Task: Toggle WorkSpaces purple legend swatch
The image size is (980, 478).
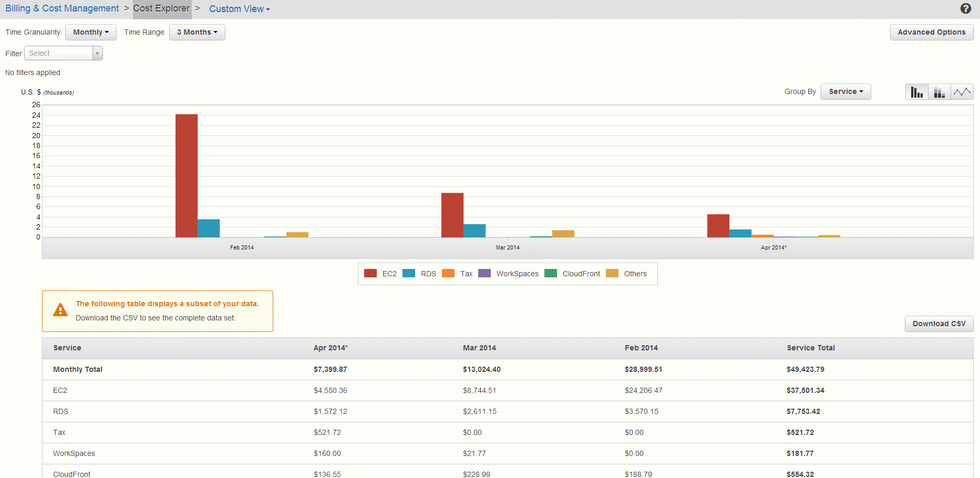Action: [x=484, y=273]
